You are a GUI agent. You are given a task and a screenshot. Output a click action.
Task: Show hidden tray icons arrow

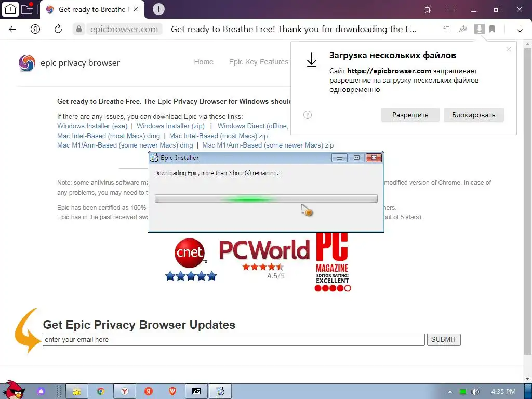pyautogui.click(x=450, y=392)
